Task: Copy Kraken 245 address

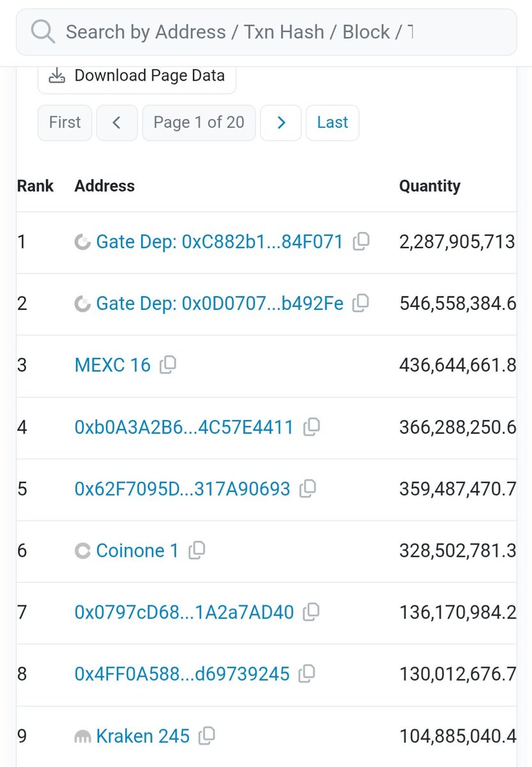Action: point(207,736)
